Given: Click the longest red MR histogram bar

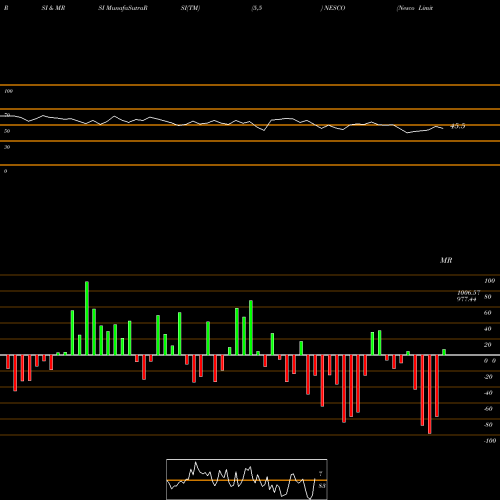Looking at the screenshot, I should click(x=429, y=394).
